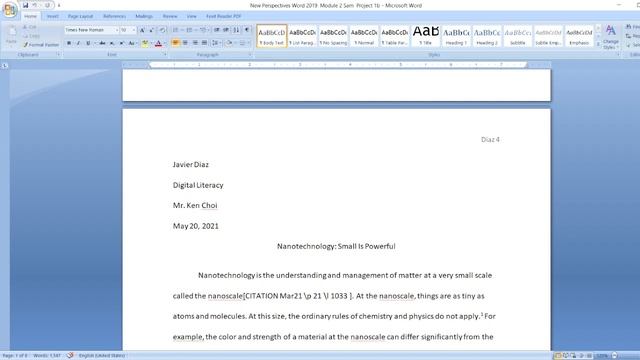Sort the selected paragraphs

236,30
